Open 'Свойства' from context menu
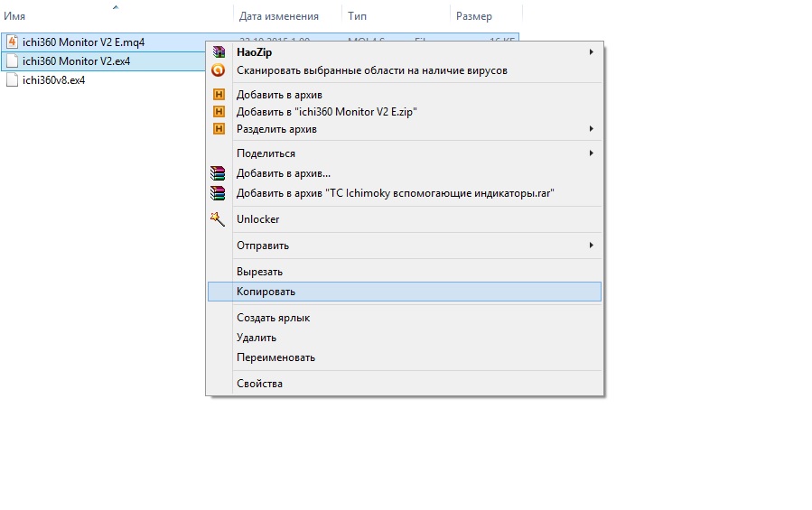This screenshot has width=812, height=510. click(405, 384)
